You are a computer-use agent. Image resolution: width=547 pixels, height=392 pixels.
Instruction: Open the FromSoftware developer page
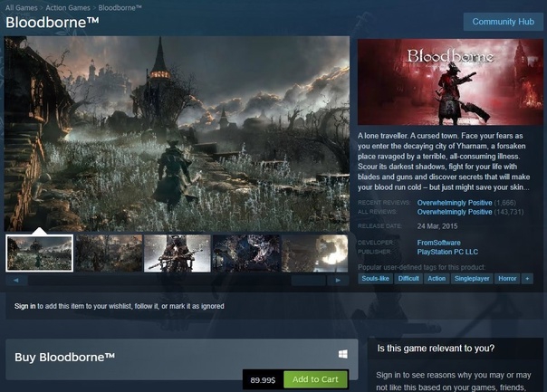point(439,243)
